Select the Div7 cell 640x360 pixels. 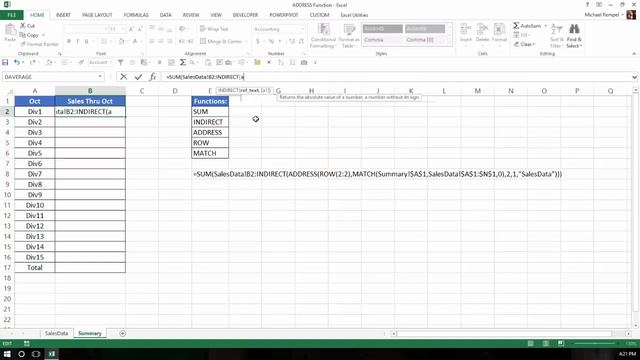pos(35,174)
